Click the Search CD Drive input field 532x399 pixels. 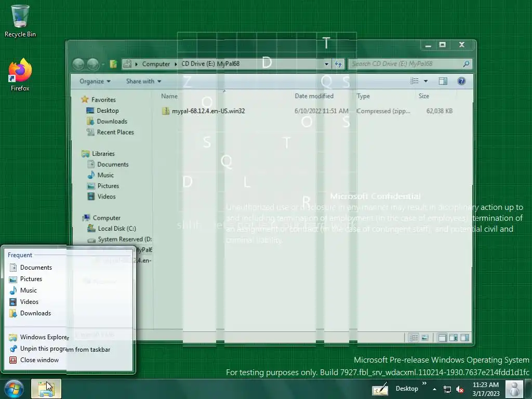pyautogui.click(x=405, y=64)
